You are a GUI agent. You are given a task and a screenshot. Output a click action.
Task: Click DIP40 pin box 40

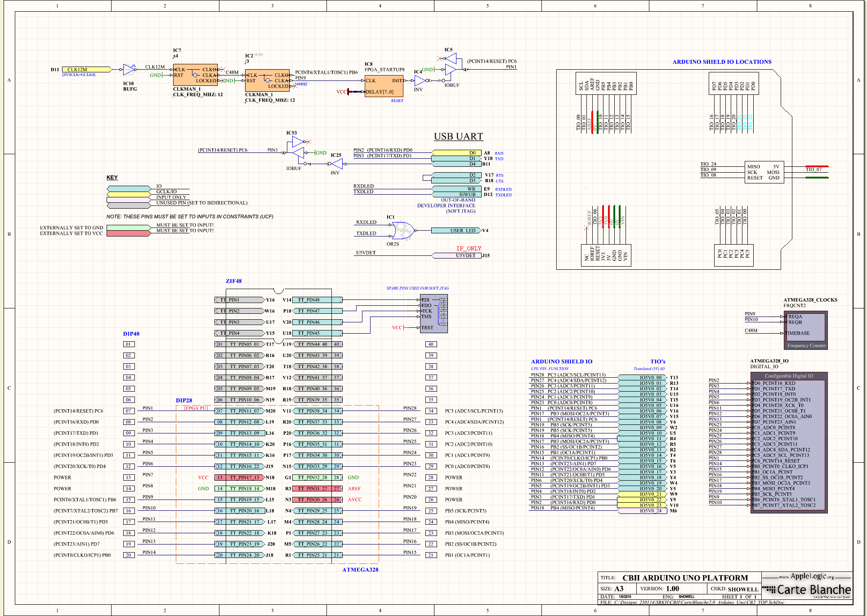[431, 344]
